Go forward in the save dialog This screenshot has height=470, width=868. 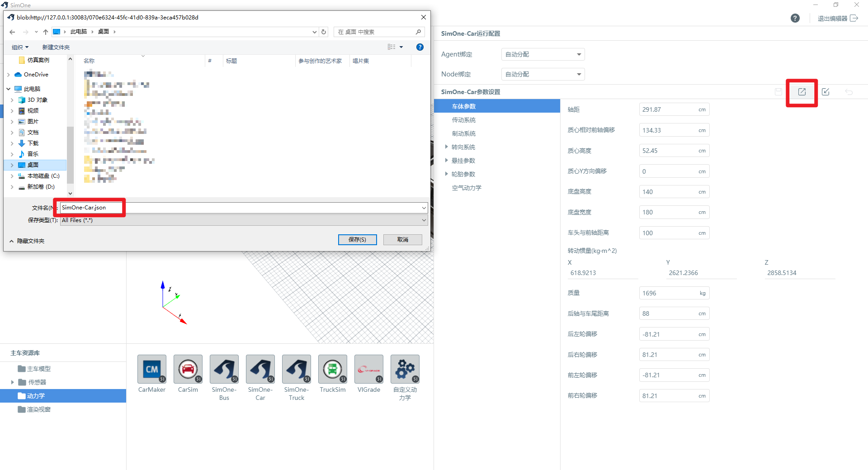coord(25,32)
